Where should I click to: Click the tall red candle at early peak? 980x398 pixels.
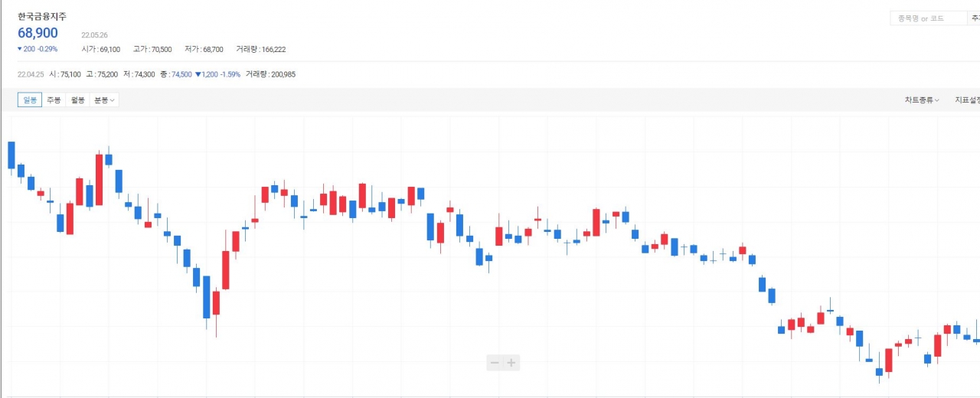pyautogui.click(x=99, y=180)
